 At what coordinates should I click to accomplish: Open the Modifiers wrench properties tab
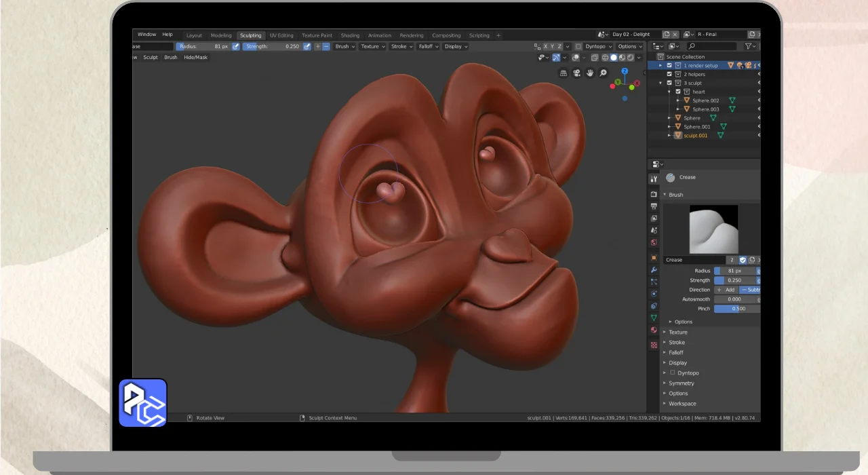pyautogui.click(x=654, y=269)
